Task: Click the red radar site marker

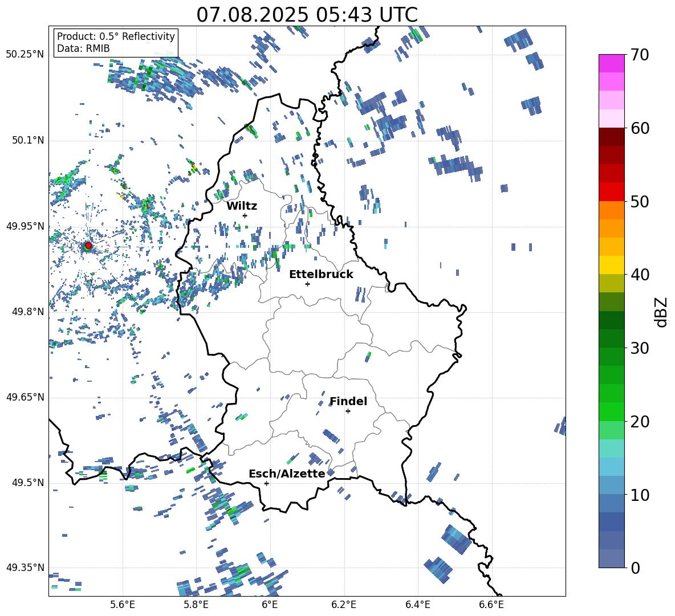Action: 88,246
